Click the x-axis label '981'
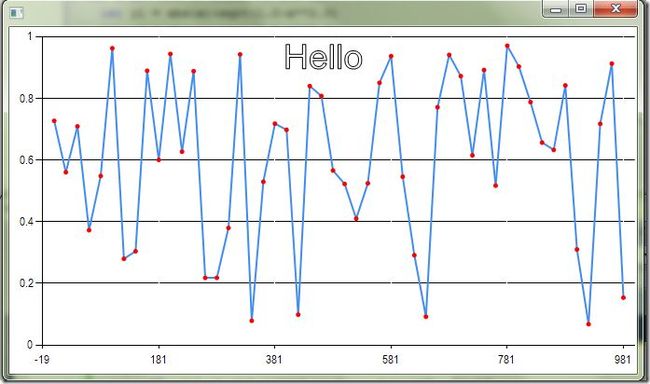Screen dimensions: 650x384 click(x=623, y=359)
